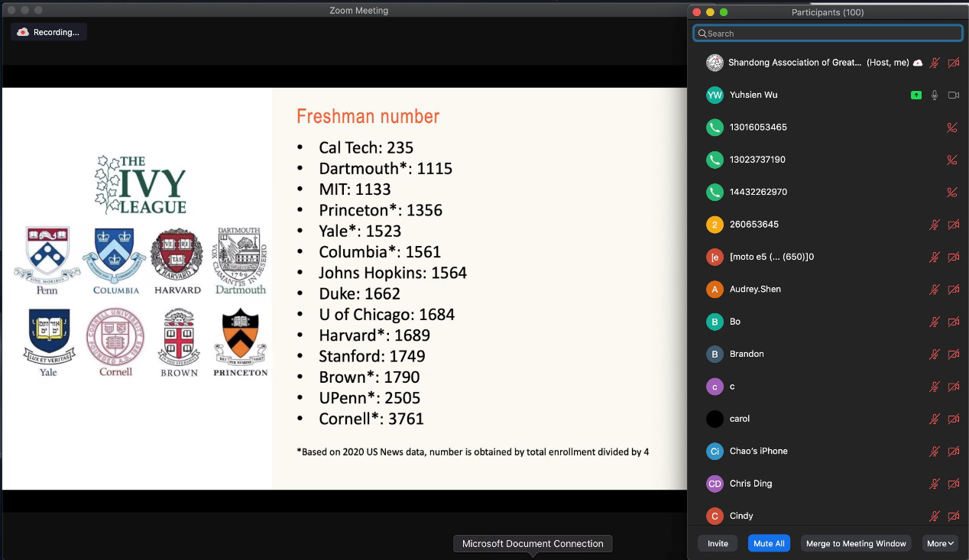Image resolution: width=969 pixels, height=560 pixels.
Task: Click the Mute All button
Action: [x=769, y=543]
